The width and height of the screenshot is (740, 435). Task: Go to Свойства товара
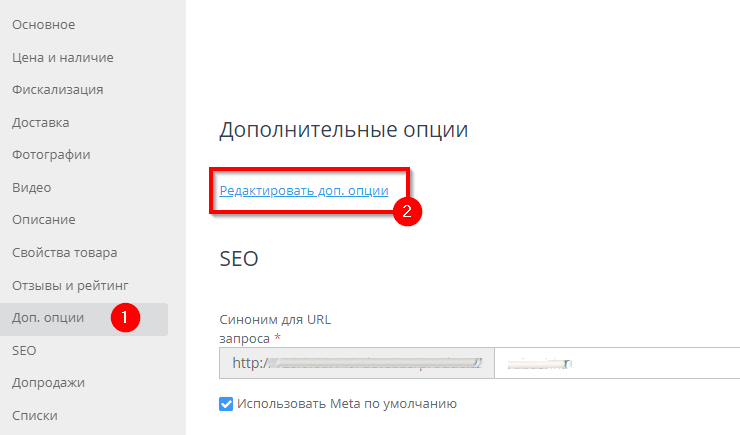tap(64, 252)
